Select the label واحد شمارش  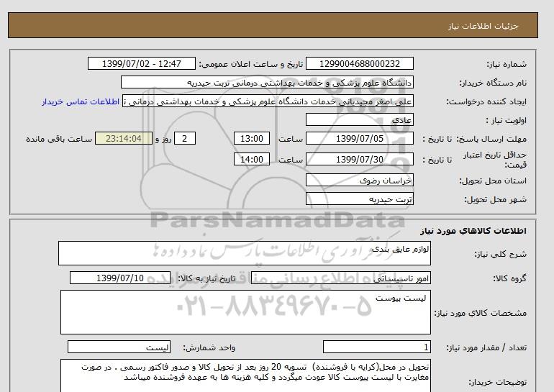coord(209,348)
